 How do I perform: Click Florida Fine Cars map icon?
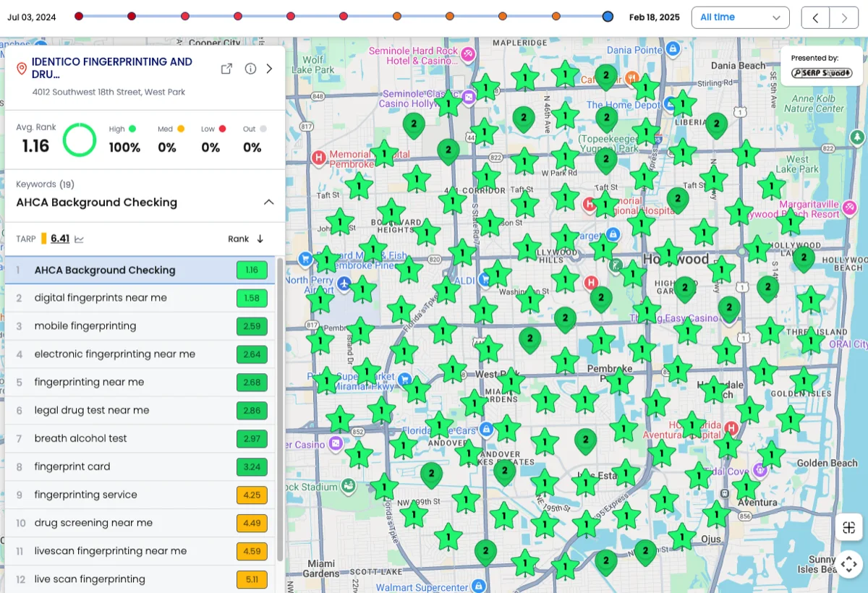[487, 430]
